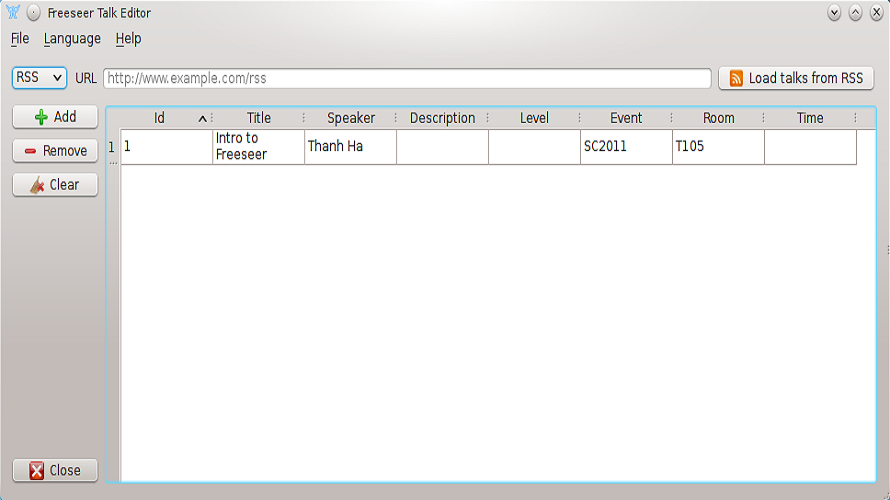Open the Language menu
This screenshot has width=890, height=500.
[x=72, y=39]
